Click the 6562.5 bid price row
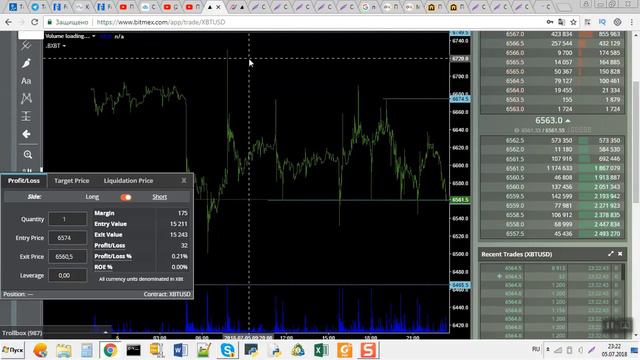 pyautogui.click(x=552, y=140)
